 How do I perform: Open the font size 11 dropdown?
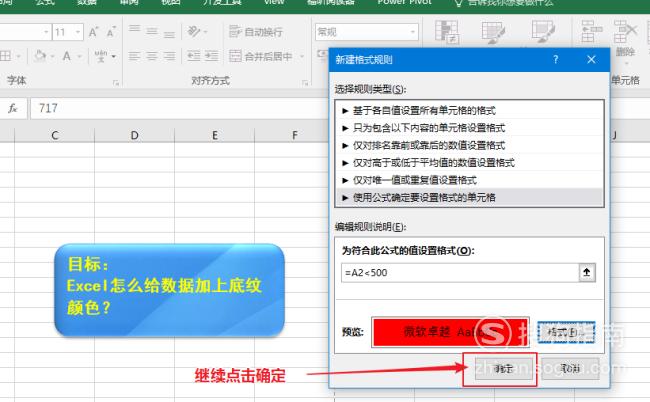pyautogui.click(x=78, y=32)
